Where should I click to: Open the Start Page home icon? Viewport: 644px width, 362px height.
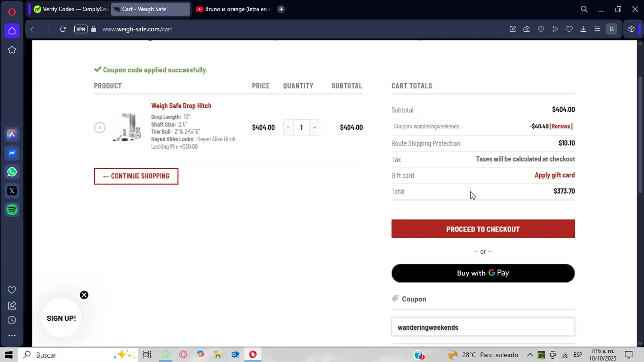12,31
